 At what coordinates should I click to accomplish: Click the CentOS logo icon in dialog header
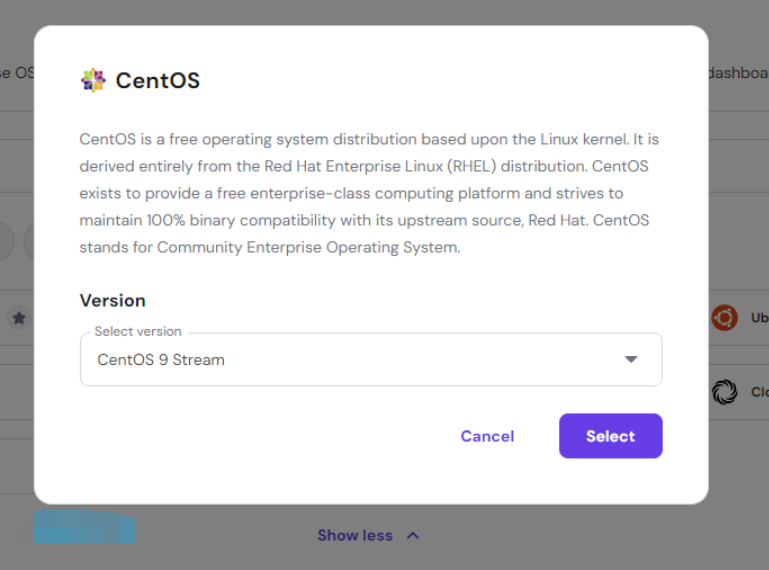[93, 81]
